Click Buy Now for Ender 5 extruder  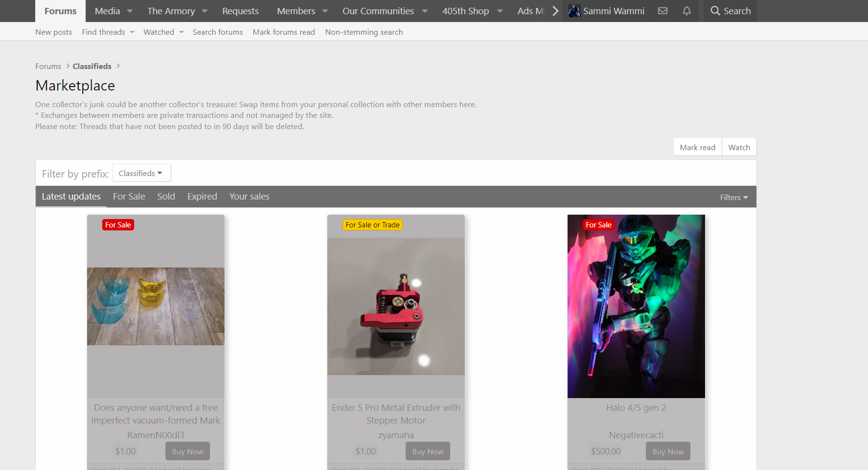(428, 451)
